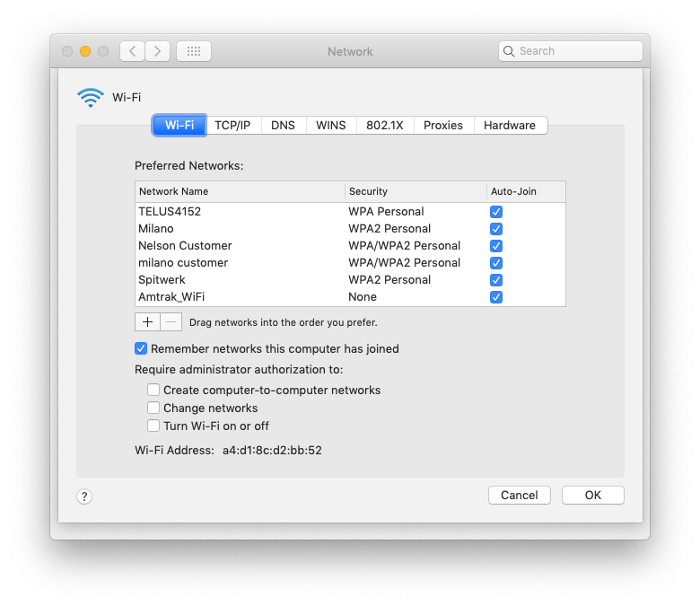This screenshot has width=700, height=606.
Task: Switch to the Proxies tab
Action: point(443,125)
